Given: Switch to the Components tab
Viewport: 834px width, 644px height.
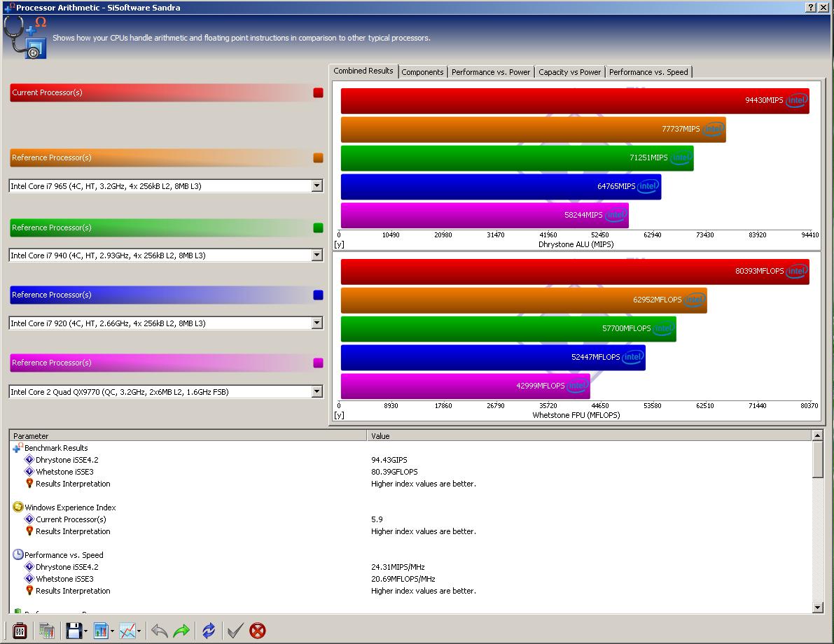Looking at the screenshot, I should pos(422,72).
